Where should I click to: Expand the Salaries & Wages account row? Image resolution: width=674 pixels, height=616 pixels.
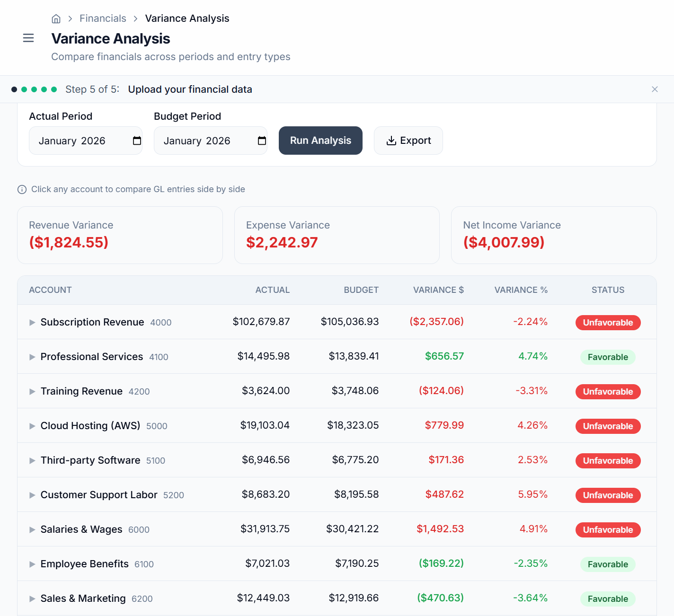point(32,529)
